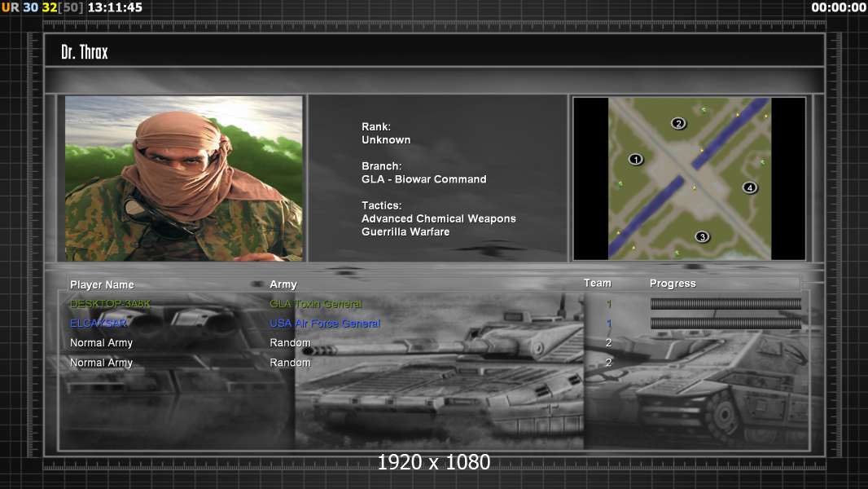Click start position marker 1 on map
This screenshot has height=489, width=868.
(x=635, y=160)
